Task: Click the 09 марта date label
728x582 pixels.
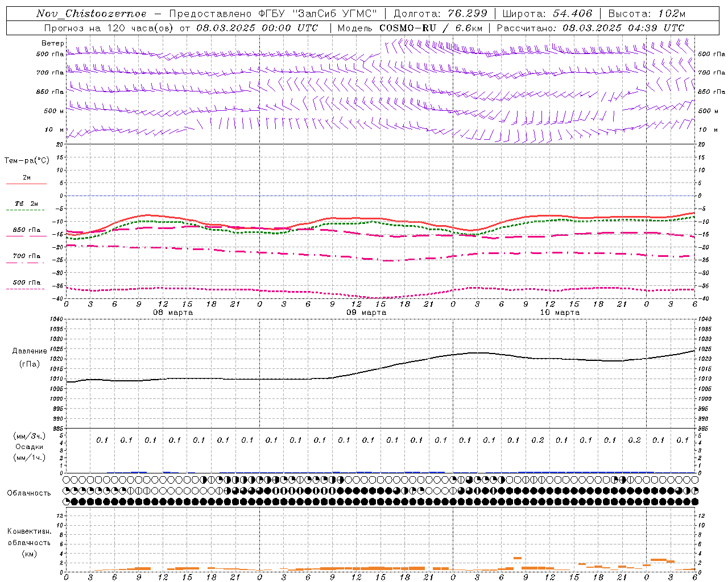Action: (x=366, y=313)
